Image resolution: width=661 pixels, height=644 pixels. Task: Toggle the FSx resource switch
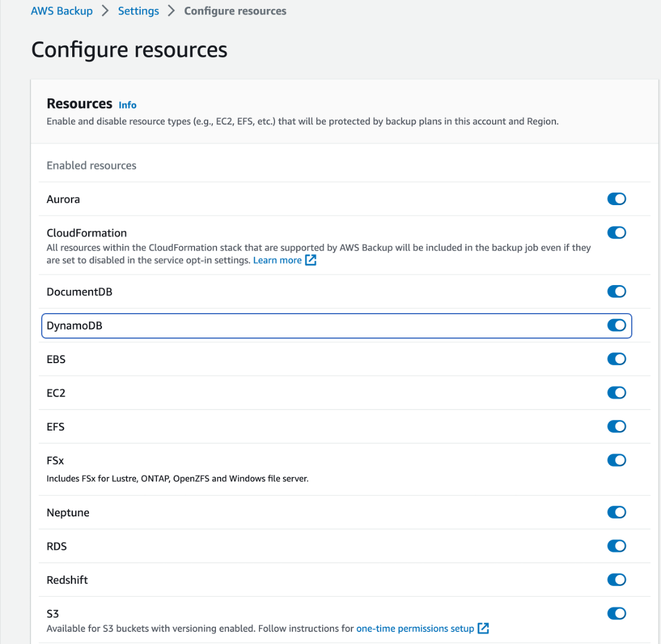pyautogui.click(x=616, y=460)
